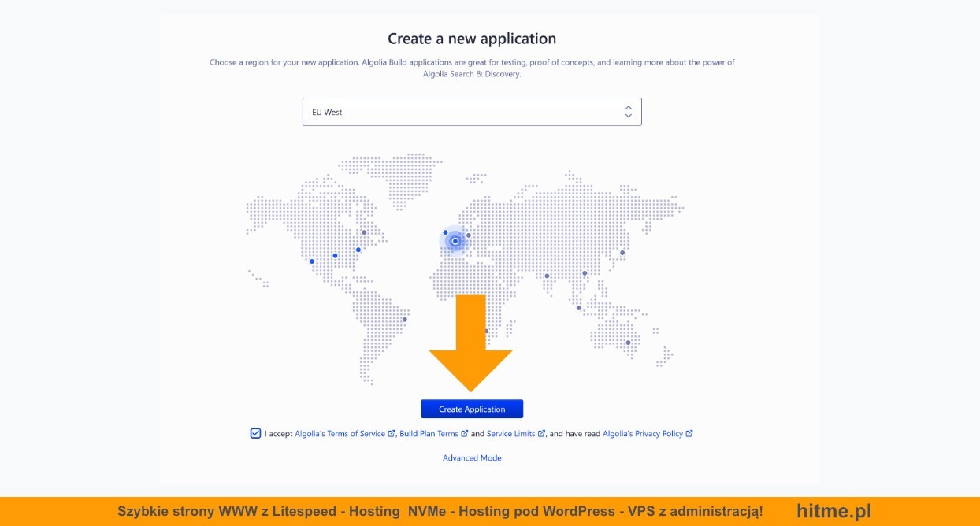Click external-link icon after Service Limits
This screenshot has width=980, height=526.
[x=541, y=434]
